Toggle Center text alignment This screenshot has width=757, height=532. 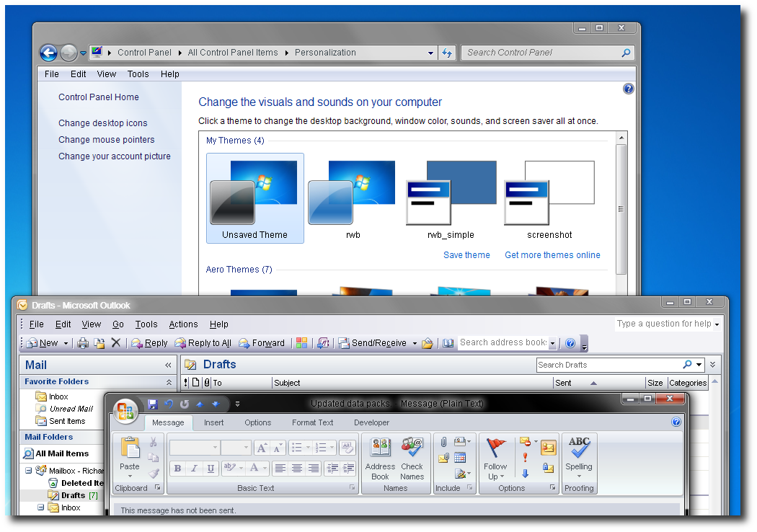(297, 468)
